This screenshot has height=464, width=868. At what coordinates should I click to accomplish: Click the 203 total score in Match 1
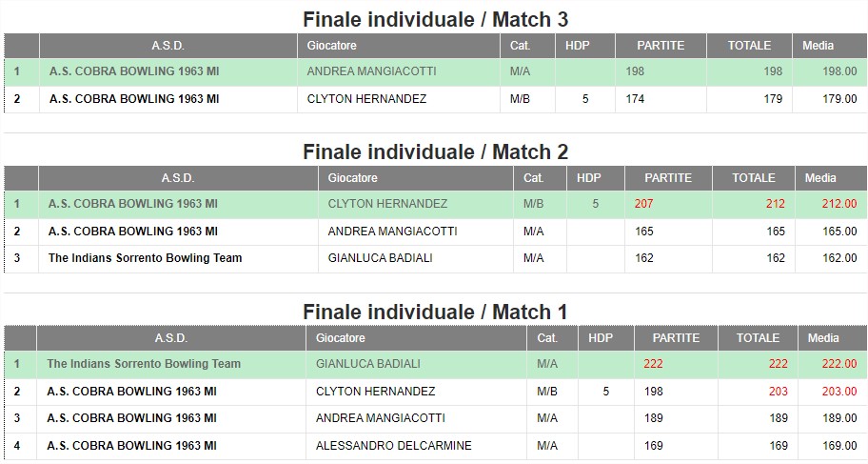click(778, 392)
